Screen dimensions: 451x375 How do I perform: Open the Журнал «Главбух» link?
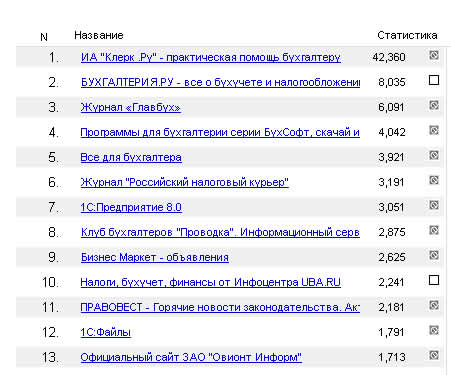(x=131, y=107)
